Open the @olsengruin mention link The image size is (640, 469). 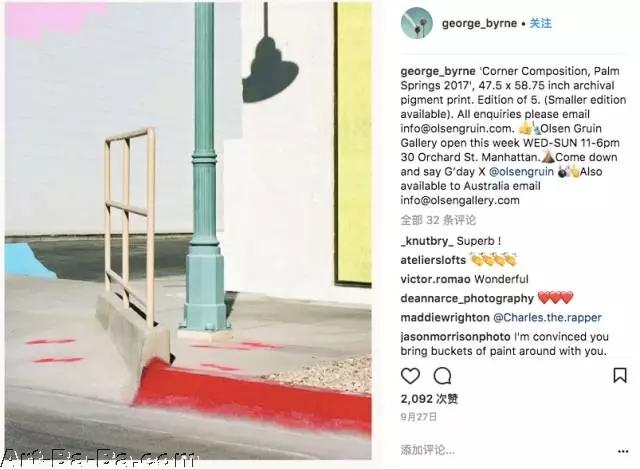521,172
